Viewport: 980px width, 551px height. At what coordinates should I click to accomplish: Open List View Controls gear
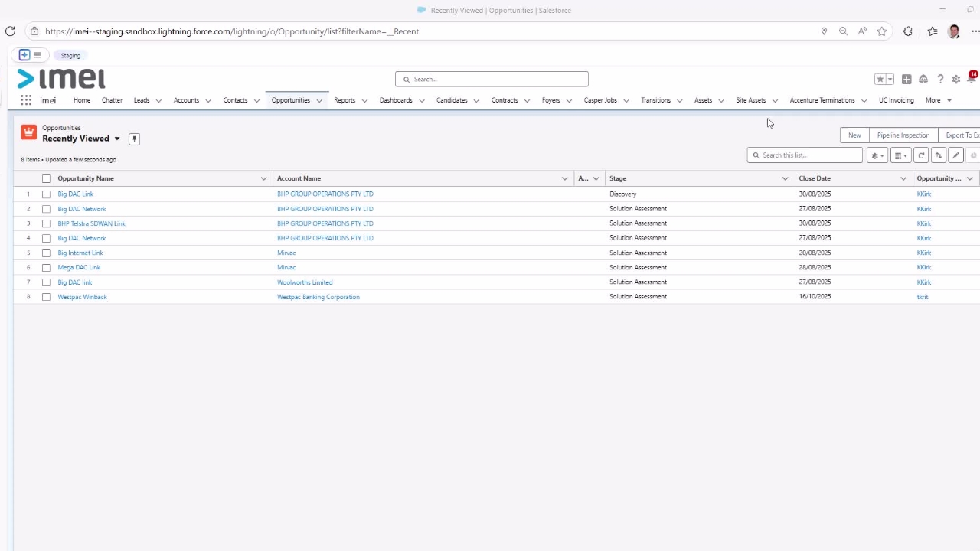pos(877,155)
